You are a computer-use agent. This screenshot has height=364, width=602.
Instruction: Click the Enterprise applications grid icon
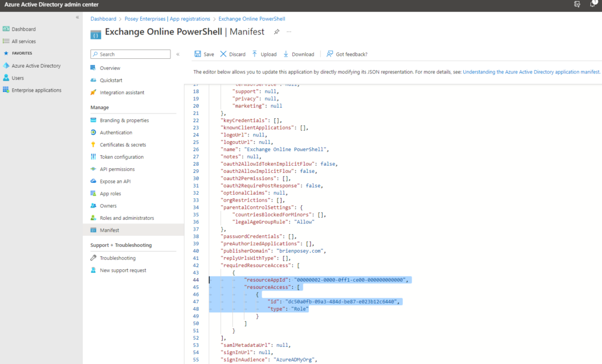click(x=6, y=90)
